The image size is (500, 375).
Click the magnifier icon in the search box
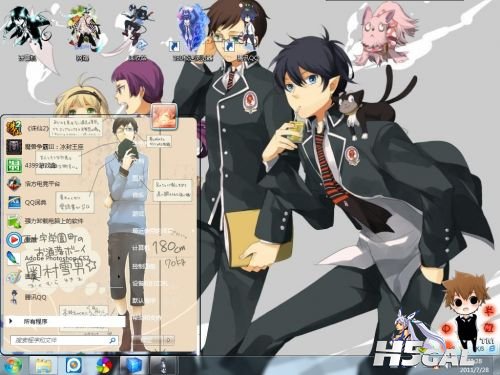[x=113, y=340]
